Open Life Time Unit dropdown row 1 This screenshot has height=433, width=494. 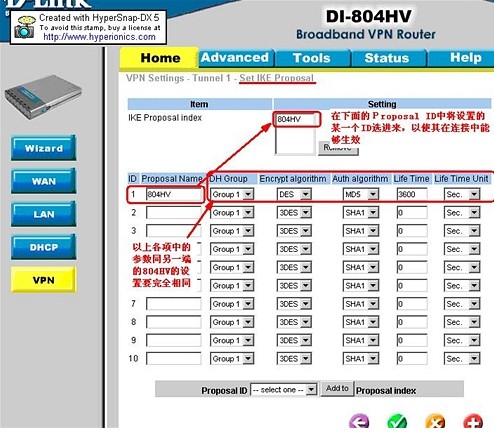tap(462, 194)
